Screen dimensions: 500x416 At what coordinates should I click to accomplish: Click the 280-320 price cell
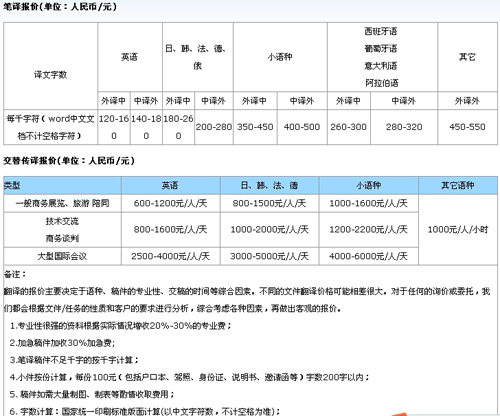coord(404,127)
